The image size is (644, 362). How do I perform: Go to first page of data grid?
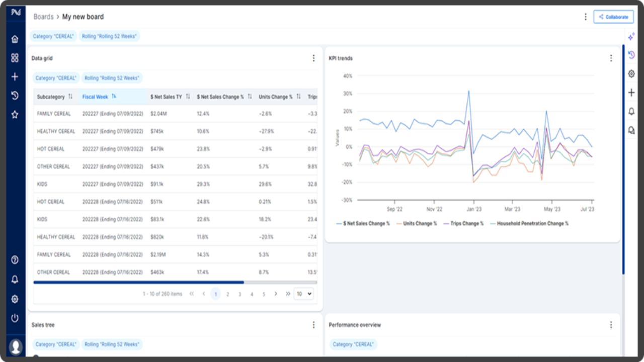192,294
